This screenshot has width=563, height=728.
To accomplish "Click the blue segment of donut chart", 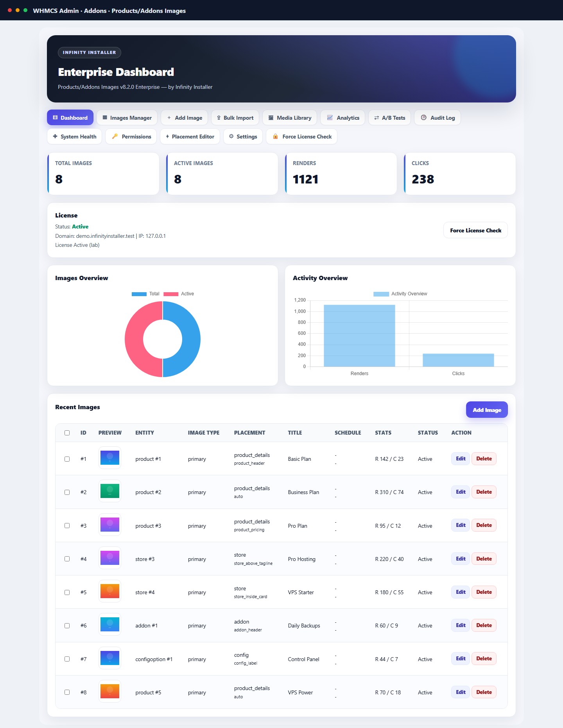I will pyautogui.click(x=191, y=339).
